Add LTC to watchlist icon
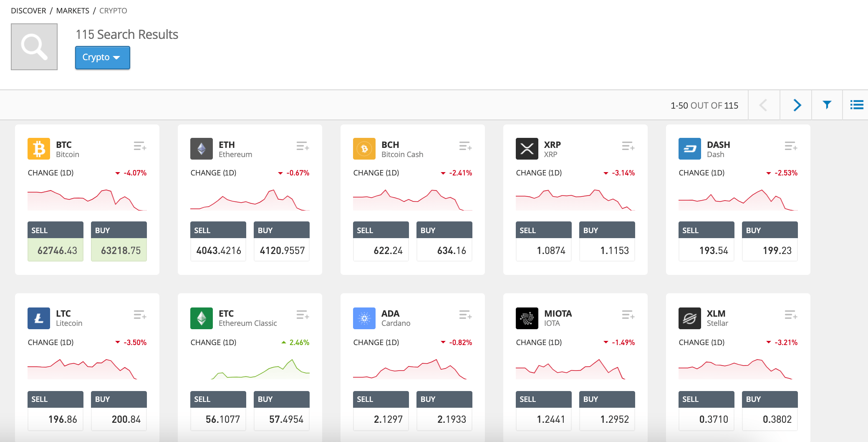Screen dimensions: 868x442 click(x=140, y=315)
